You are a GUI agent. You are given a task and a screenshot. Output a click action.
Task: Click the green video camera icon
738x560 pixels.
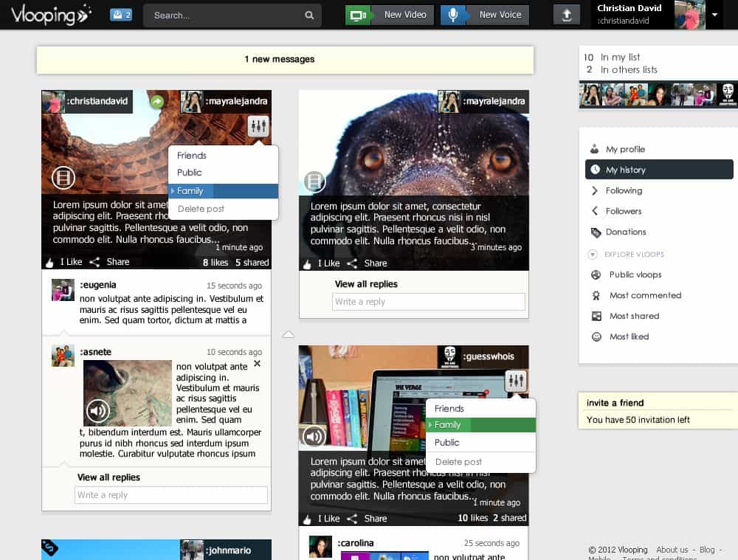point(358,15)
